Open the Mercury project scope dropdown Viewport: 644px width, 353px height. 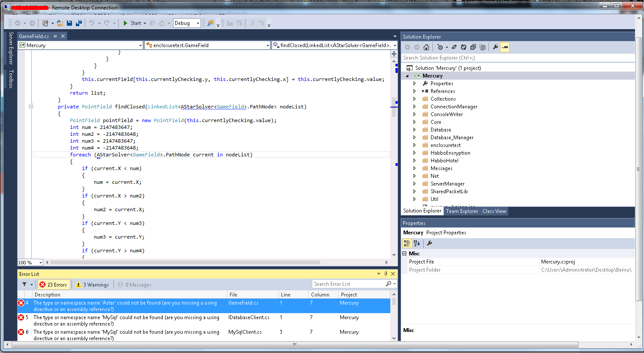[x=140, y=45]
